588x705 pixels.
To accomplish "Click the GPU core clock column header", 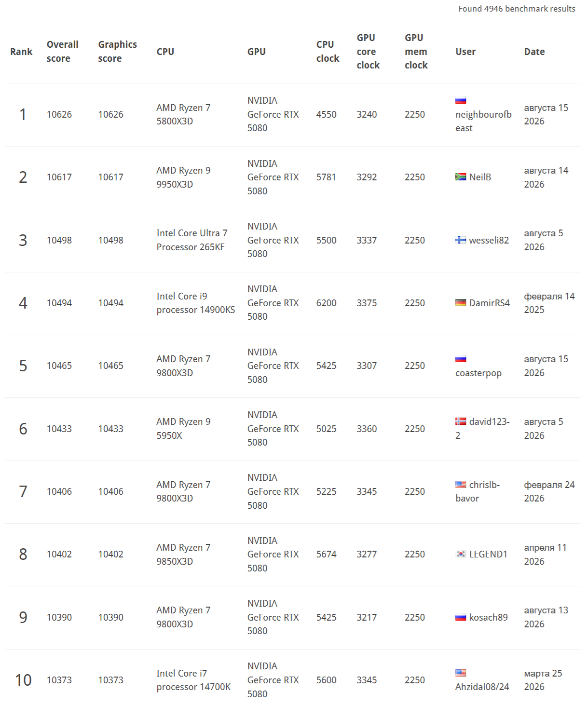I will [x=368, y=51].
